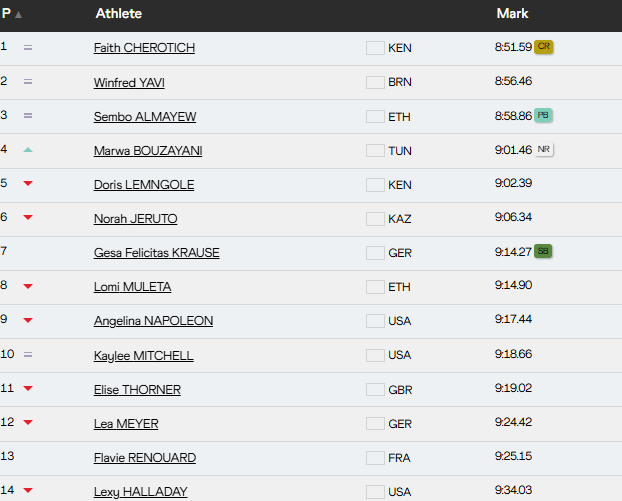
Task: Click the TUN flag icon for Marwa Bouzayani
Action: (x=375, y=151)
